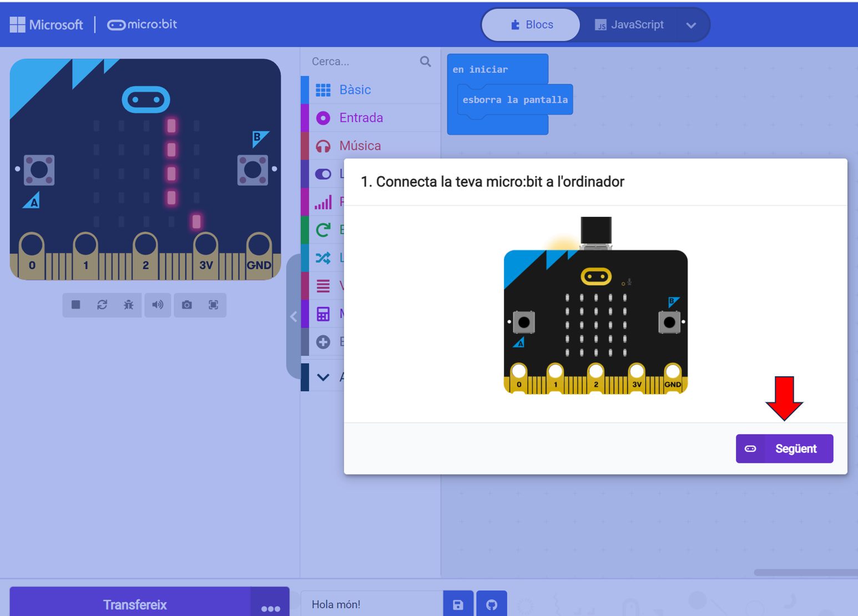Open the dropdown arrow next to JavaScript
This screenshot has height=616, width=858.
tap(691, 25)
